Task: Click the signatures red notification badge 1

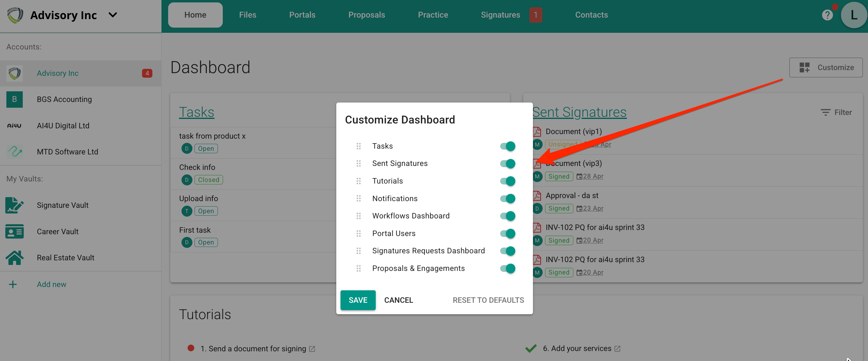Action: coord(535,15)
